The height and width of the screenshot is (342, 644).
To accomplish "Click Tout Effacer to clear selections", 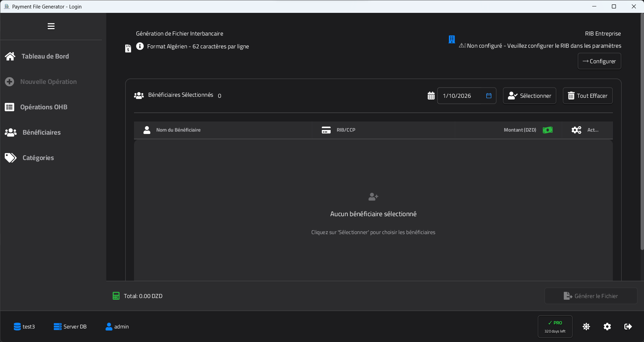I will pos(587,96).
